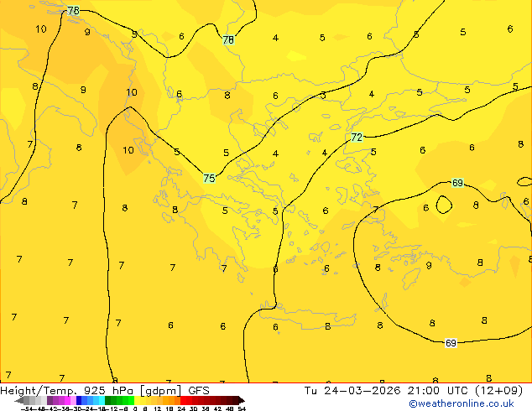Click the '0' legend scale value
This screenshot has width=532, height=411.
(x=135, y=408)
